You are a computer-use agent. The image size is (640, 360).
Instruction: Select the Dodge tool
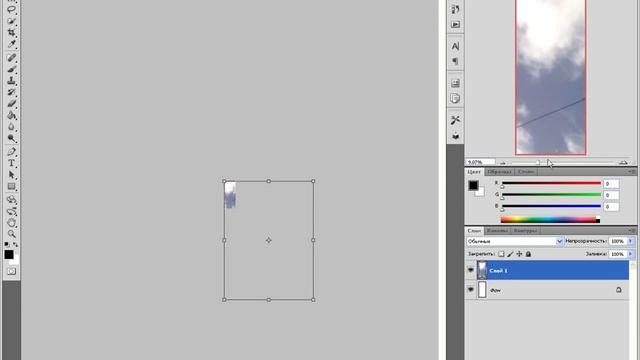point(11,138)
